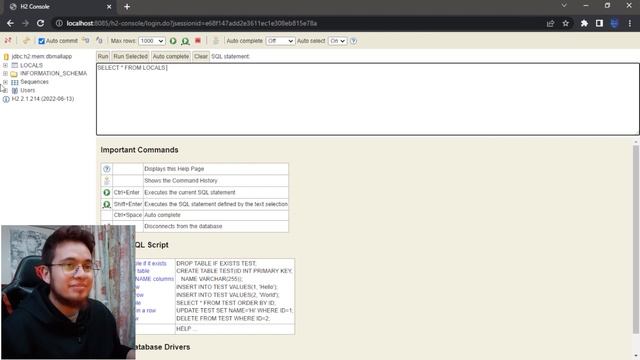
Task: Click the 'SELECT * FROM TEST ORDER BY ID' sample
Action: pos(226,303)
